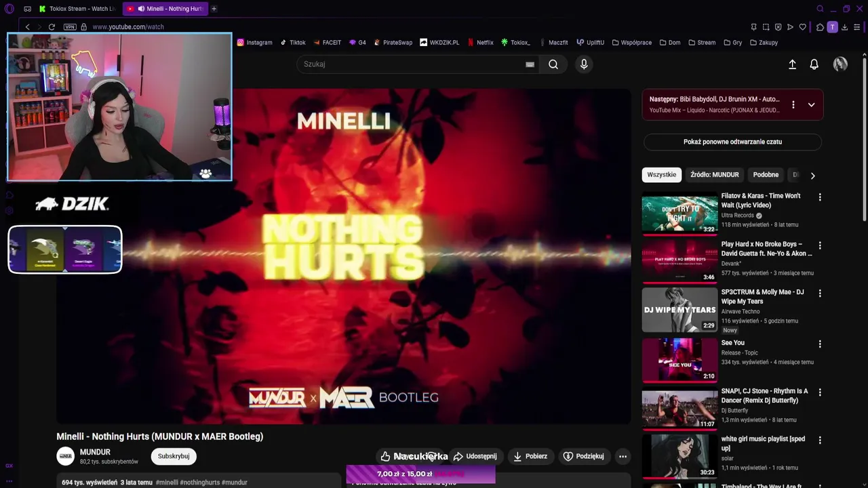868x488 pixels.
Task: Open the Tiktok bookmark
Action: point(293,42)
